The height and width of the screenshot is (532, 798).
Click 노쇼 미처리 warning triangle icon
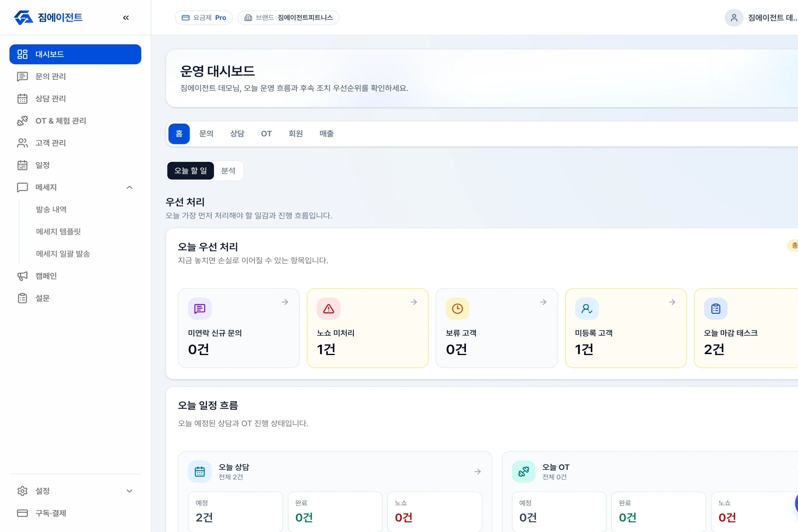click(x=328, y=309)
